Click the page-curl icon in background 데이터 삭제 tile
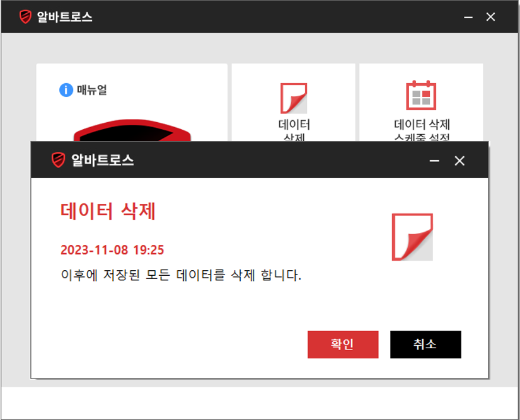The width and height of the screenshot is (520, 420). pos(293,98)
